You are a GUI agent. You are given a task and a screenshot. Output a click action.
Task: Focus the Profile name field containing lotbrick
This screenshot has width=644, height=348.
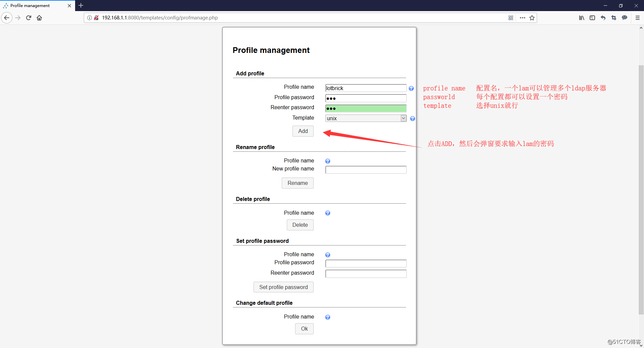point(366,88)
